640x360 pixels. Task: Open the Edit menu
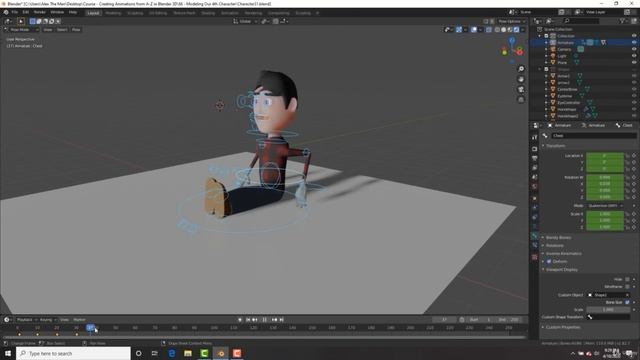pos(25,12)
